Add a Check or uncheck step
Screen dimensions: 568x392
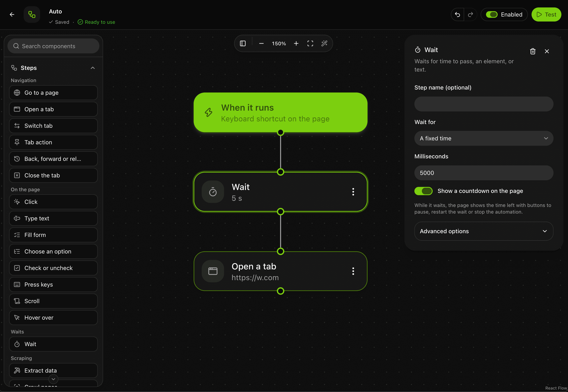pyautogui.click(x=53, y=268)
